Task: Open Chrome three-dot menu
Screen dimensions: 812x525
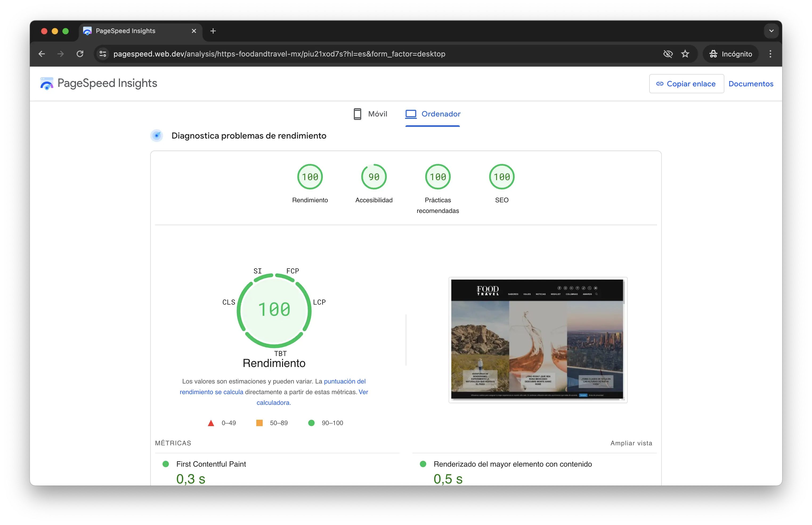Action: 770,54
